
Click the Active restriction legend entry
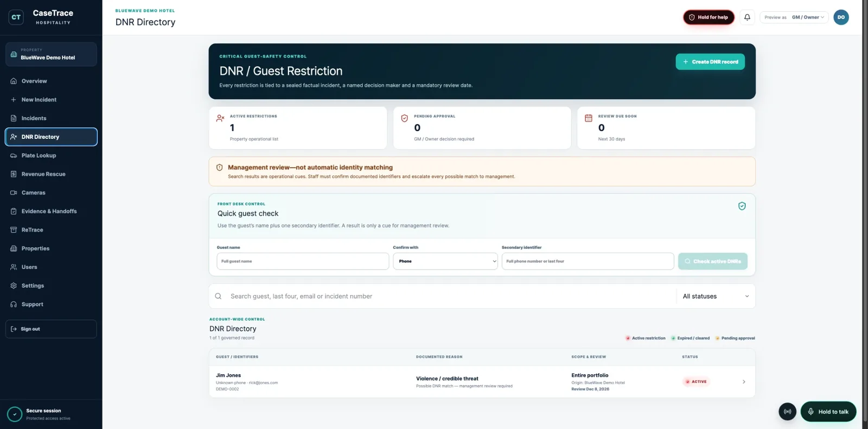(645, 338)
